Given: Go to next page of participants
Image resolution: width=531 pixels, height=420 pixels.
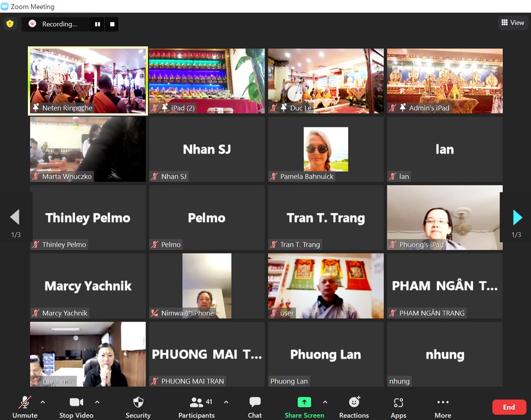Looking at the screenshot, I should (x=517, y=218).
